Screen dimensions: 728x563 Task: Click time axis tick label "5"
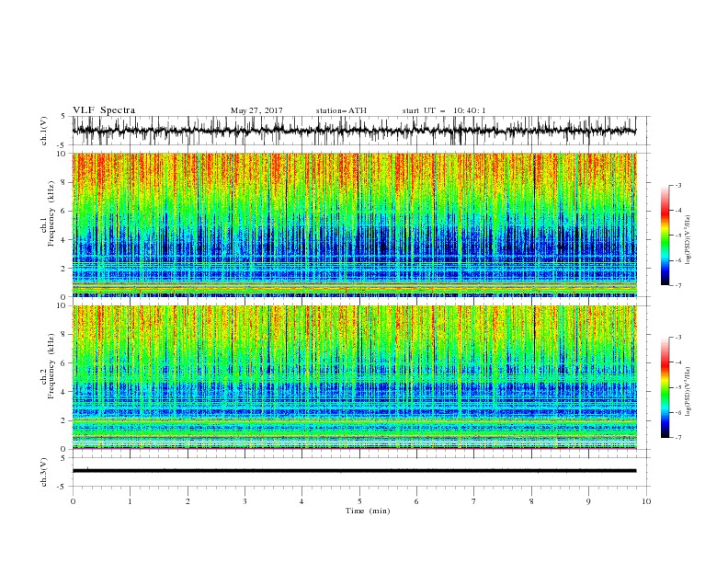359,501
